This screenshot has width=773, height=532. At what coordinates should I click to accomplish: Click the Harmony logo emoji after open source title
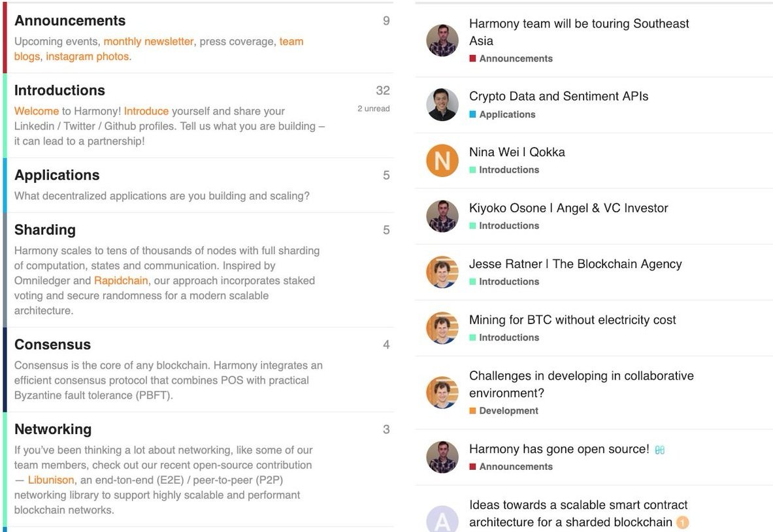tap(660, 450)
